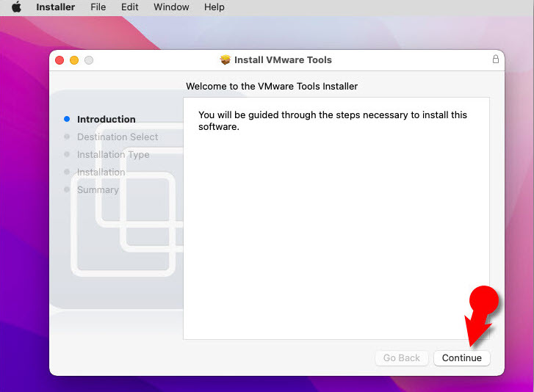The height and width of the screenshot is (392, 534).
Task: Select the Introduction step in the sidebar
Action: (x=107, y=119)
